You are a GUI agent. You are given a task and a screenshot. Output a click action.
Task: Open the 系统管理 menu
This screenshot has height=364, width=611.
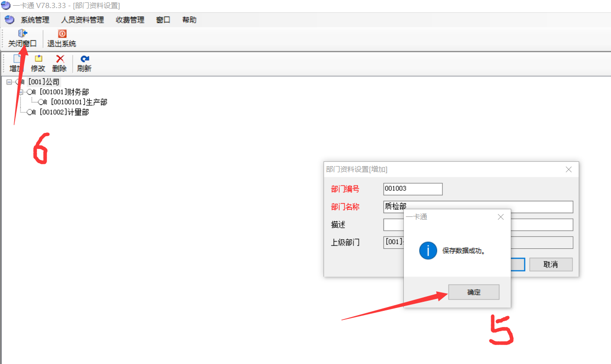coord(35,20)
